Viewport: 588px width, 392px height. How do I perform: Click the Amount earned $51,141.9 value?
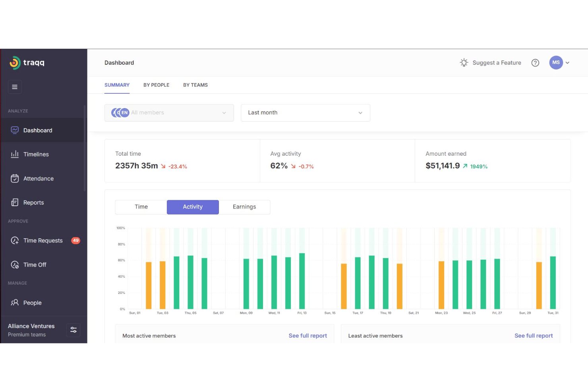[443, 166]
